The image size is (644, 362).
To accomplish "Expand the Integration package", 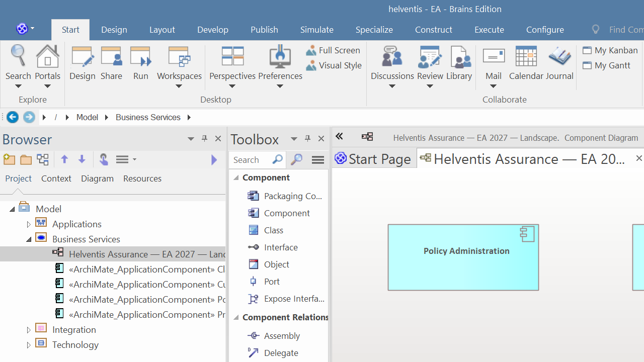I will [29, 330].
